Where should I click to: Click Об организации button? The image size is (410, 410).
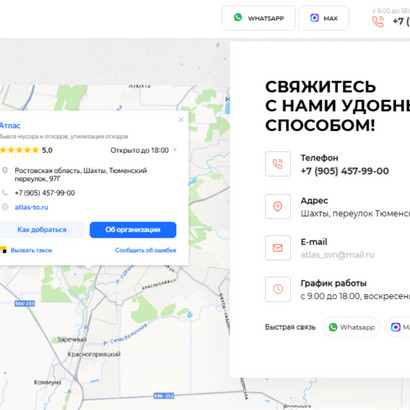coord(133,230)
